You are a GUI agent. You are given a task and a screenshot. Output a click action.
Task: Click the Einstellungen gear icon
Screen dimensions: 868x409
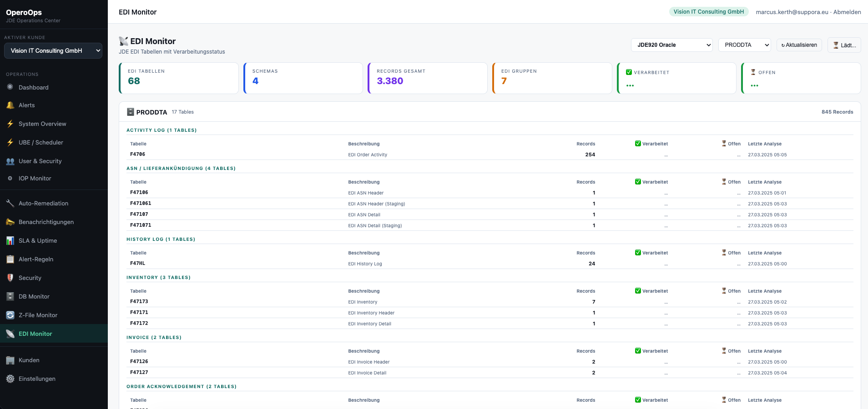[x=10, y=379]
